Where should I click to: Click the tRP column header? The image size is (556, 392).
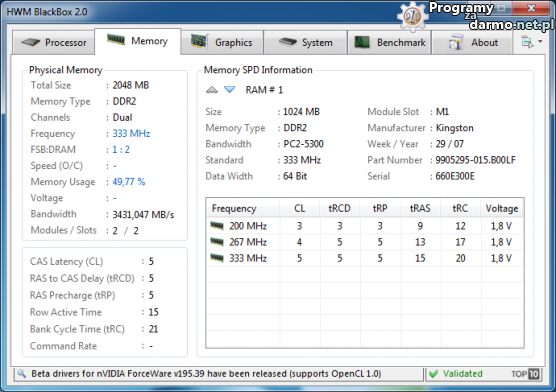[x=380, y=208]
